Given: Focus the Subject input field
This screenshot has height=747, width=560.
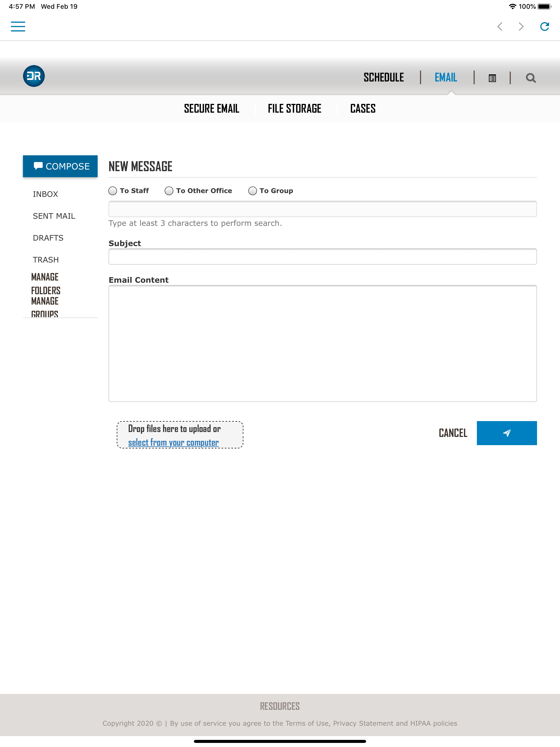Looking at the screenshot, I should click(323, 257).
